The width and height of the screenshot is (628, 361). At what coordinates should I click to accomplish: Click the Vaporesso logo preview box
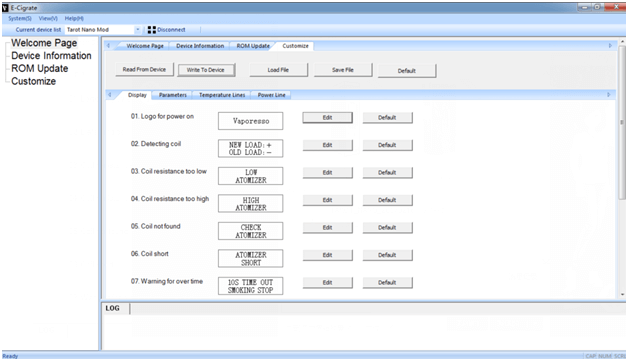point(250,121)
